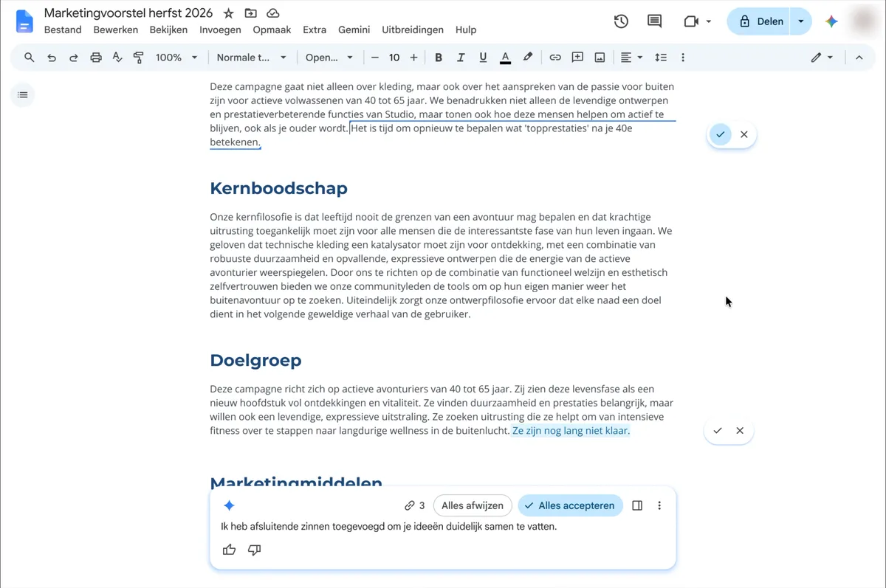The height and width of the screenshot is (588, 886).
Task: Collapse the menus with the up chevron
Action: coord(859,58)
